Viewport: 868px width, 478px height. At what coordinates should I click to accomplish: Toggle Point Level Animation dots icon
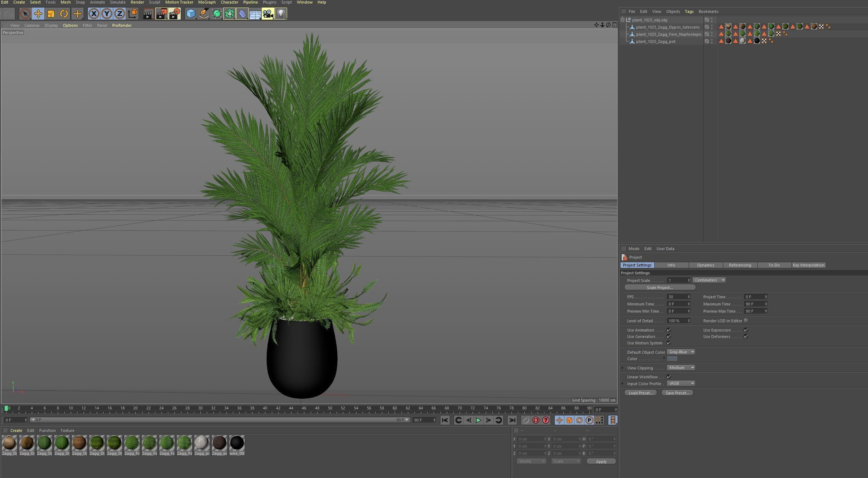pos(599,420)
